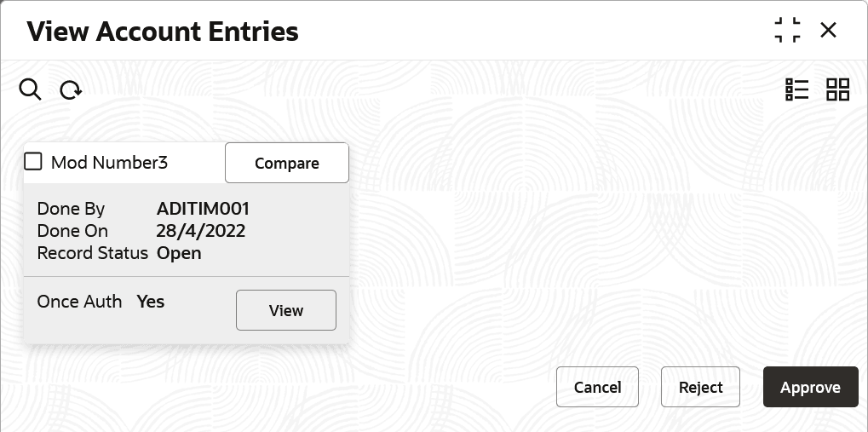
Task: Tick the Mod Number3 checkbox
Action: [x=33, y=161]
